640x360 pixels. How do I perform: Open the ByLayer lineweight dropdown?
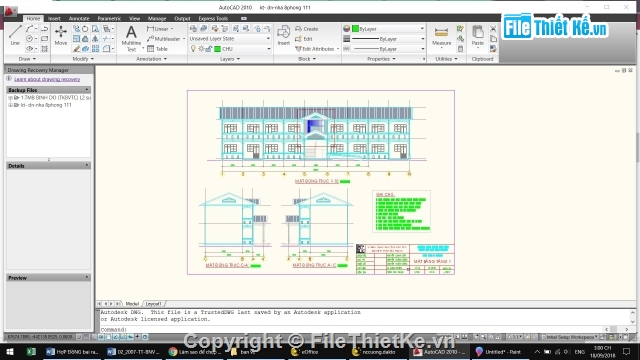pos(422,39)
